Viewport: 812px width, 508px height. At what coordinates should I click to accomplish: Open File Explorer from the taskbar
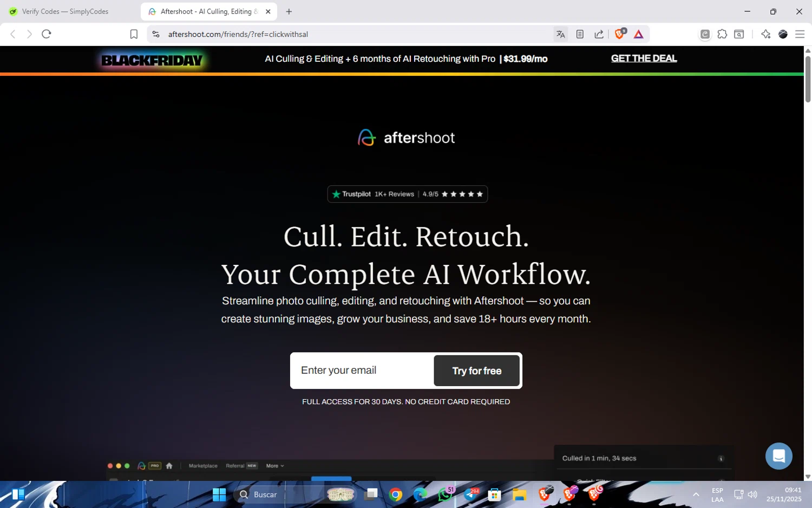[x=519, y=494]
